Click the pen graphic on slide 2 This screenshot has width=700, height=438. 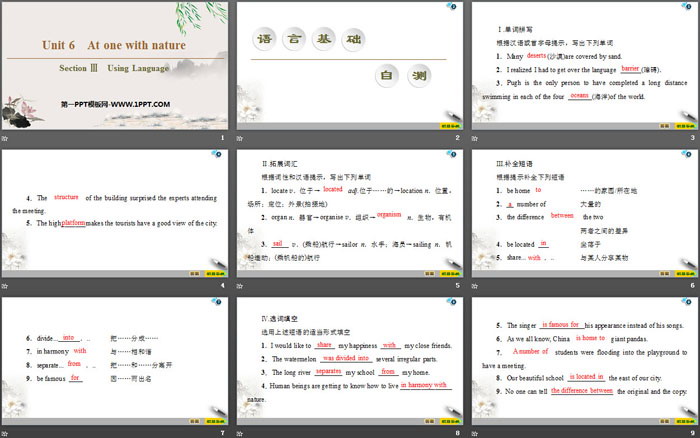tap(453, 116)
